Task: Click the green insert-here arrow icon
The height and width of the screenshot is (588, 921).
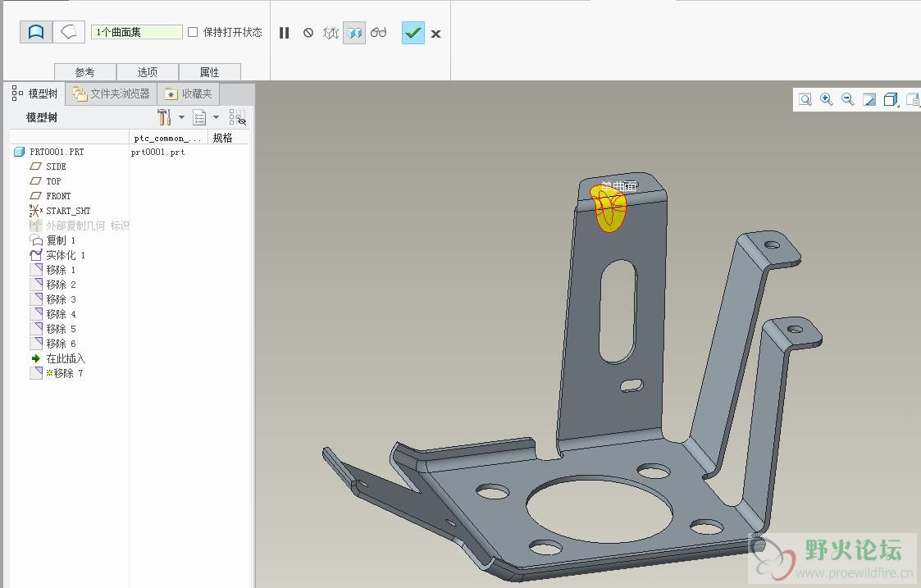Action: 36,358
